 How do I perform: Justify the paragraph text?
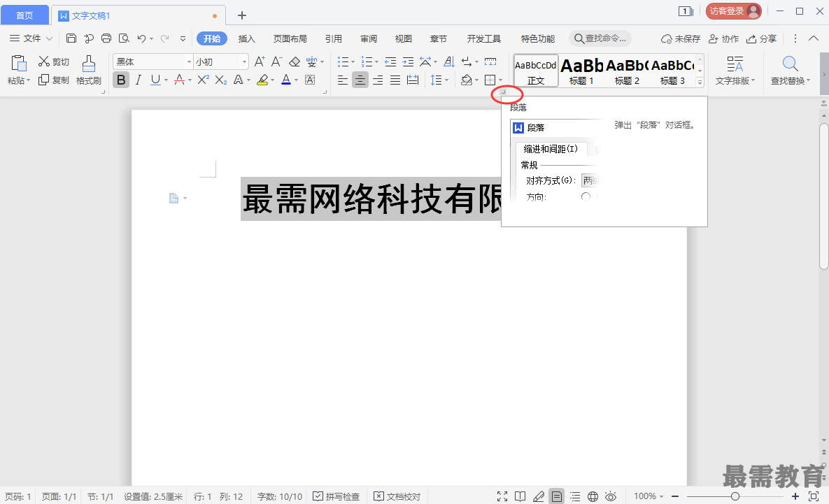click(395, 80)
